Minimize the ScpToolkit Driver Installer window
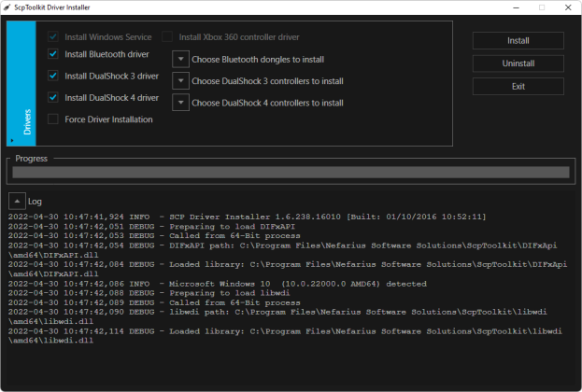 click(516, 7)
